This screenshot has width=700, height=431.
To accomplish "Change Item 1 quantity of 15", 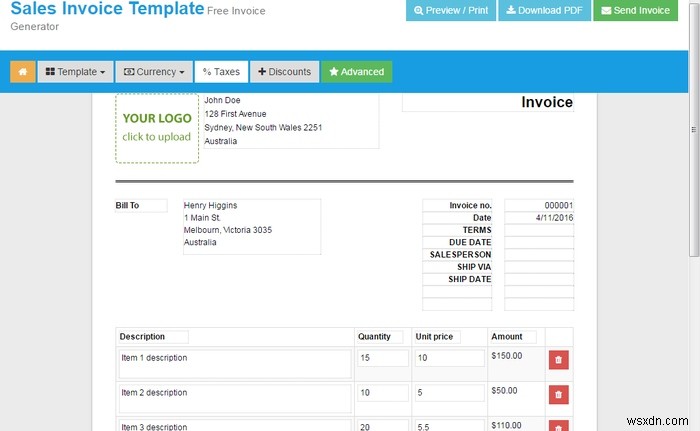I will [383, 358].
